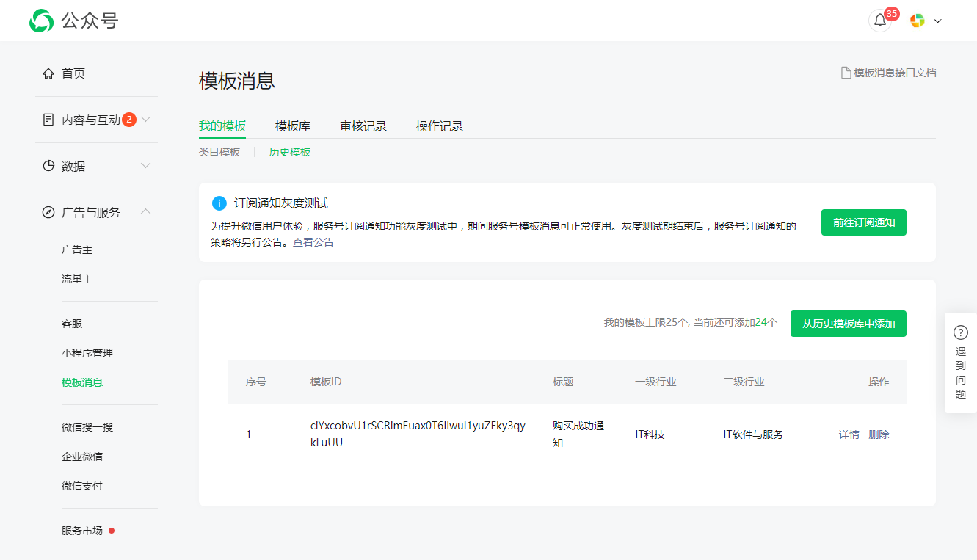Open the notification bell with 35 badge
The image size is (977, 560).
879,21
